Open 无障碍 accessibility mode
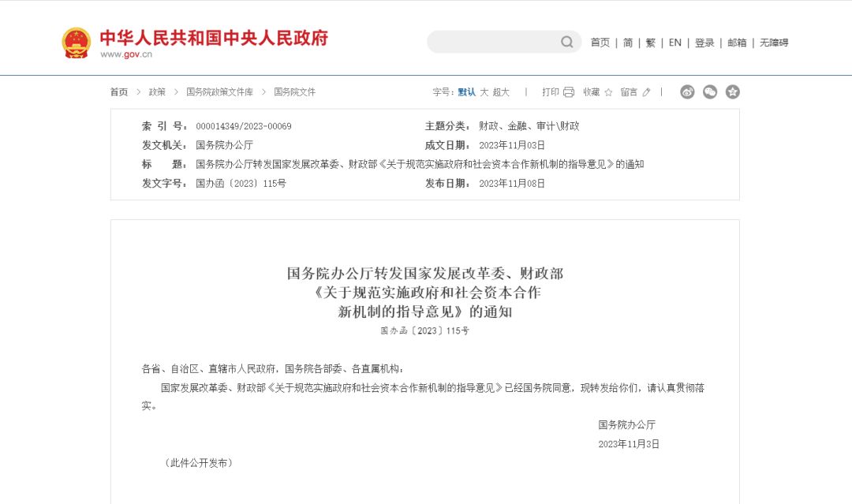The image size is (852, 504). 774,43
